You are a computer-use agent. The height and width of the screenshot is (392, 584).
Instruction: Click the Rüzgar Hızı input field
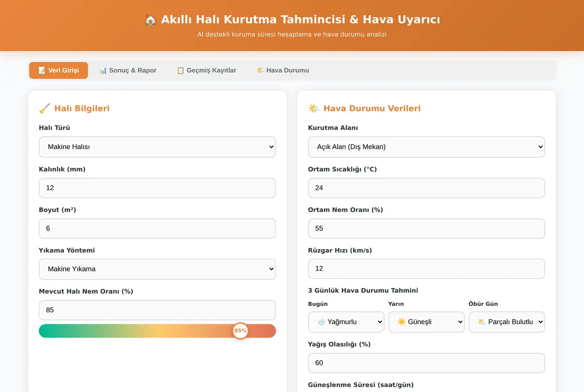tap(426, 268)
